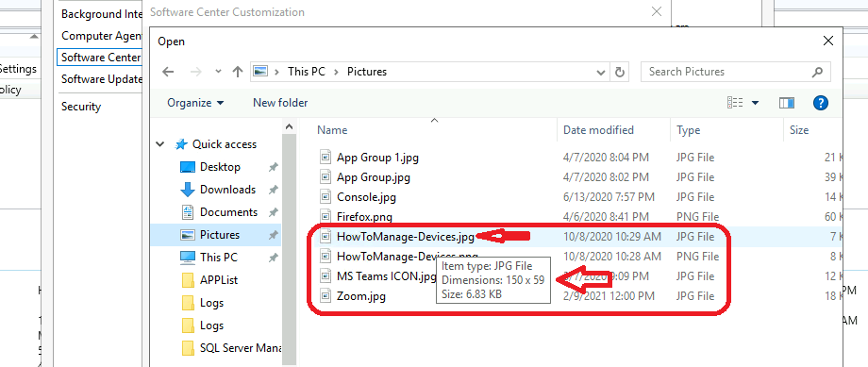Image resolution: width=868 pixels, height=367 pixels.
Task: Select Software Updates in background settings list
Action: [x=102, y=79]
